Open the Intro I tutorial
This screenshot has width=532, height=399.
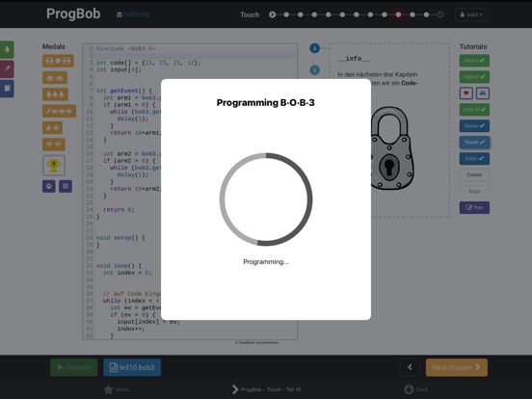[x=474, y=61]
